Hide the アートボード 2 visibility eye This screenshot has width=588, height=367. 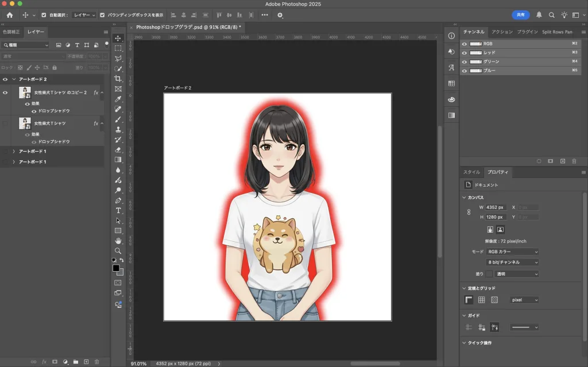click(5, 79)
